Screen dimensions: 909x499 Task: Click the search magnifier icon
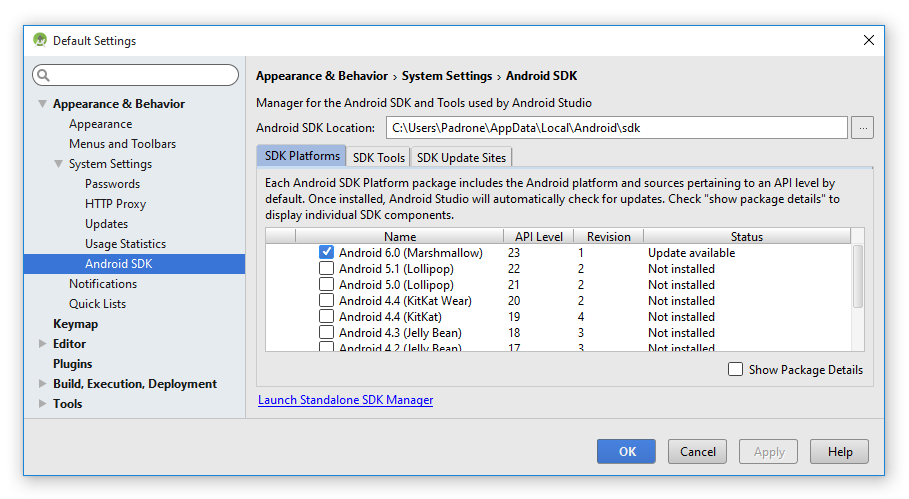pos(43,75)
